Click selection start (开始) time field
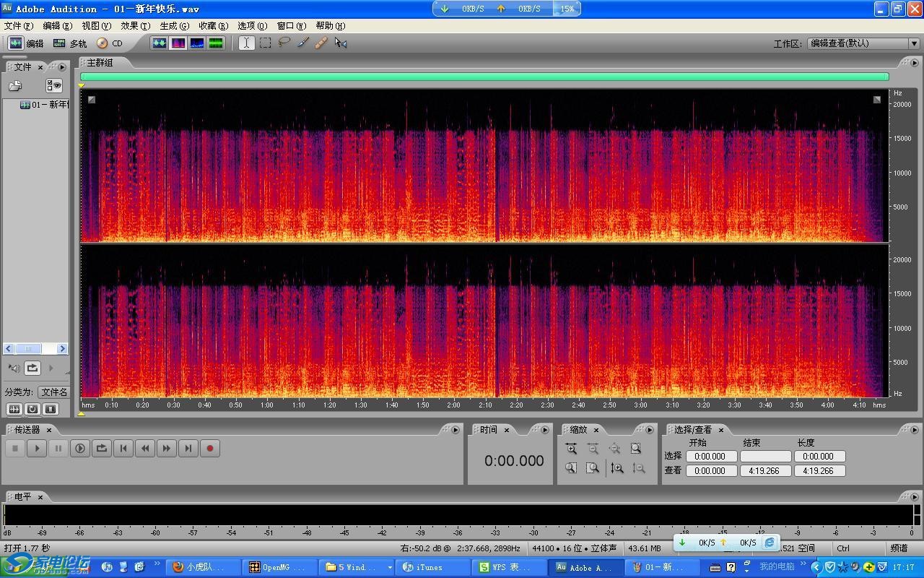The height and width of the screenshot is (578, 924). pos(711,457)
